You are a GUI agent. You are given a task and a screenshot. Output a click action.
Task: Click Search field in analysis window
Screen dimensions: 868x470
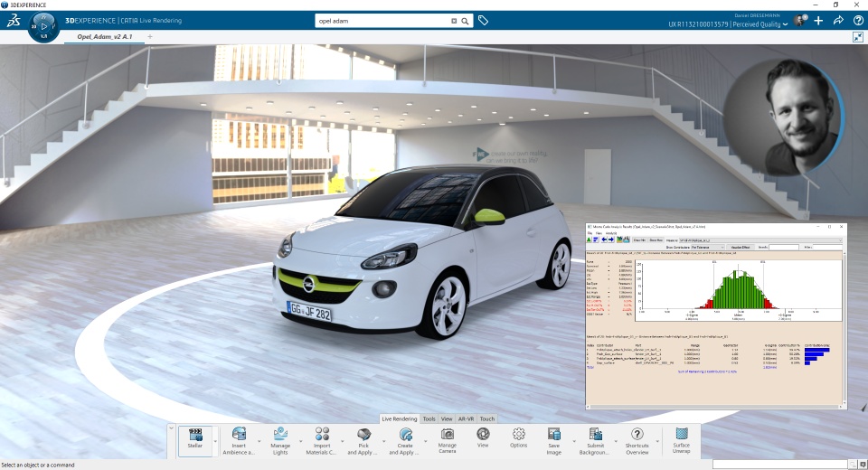(x=784, y=247)
